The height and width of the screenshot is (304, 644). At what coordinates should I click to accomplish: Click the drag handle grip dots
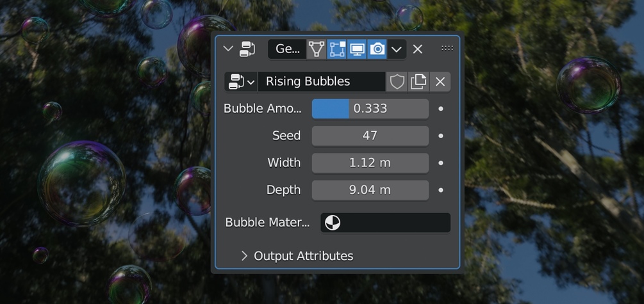[447, 49]
